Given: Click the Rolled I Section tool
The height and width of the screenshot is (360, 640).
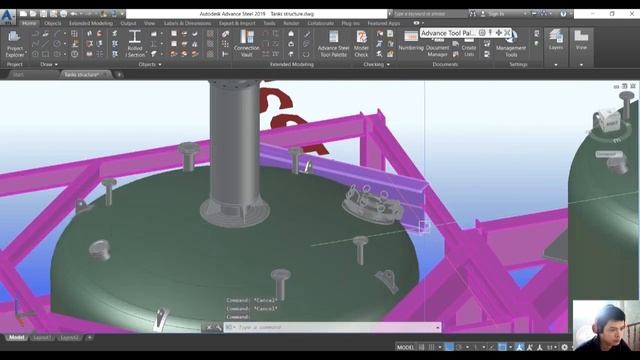Looking at the screenshot, I should [x=135, y=44].
